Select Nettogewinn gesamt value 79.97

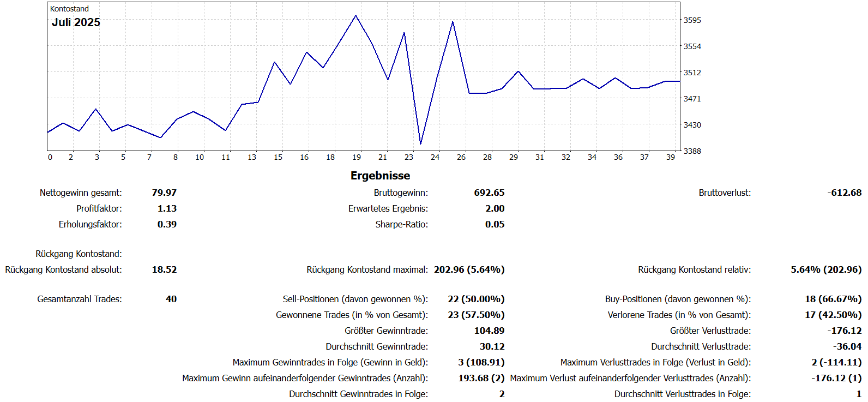click(164, 193)
